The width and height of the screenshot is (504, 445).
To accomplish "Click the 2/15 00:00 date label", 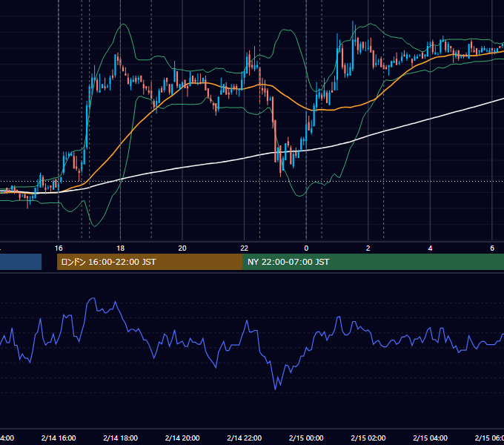I will pos(306,438).
